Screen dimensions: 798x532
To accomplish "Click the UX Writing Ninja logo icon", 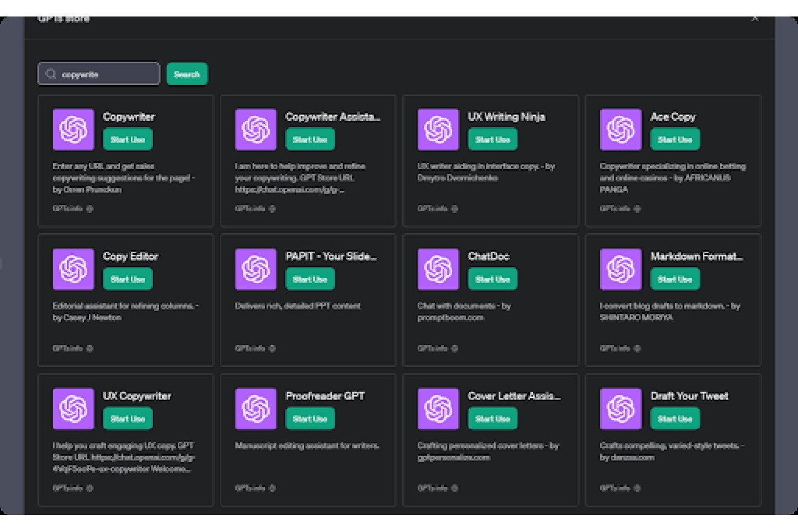I will point(438,129).
